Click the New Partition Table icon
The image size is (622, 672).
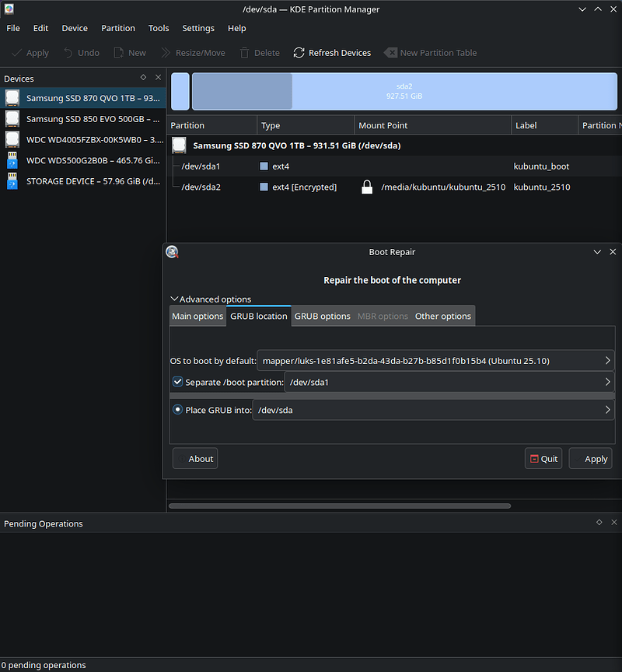(390, 53)
